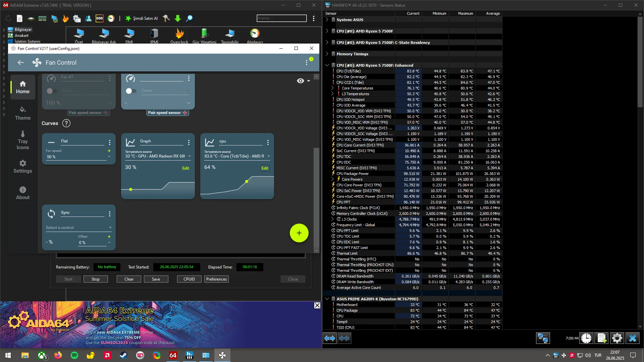Select the Home tab in Fan Control

(22, 87)
